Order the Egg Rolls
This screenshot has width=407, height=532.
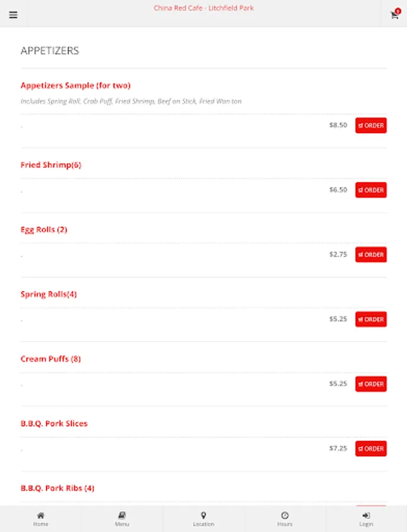tap(370, 254)
